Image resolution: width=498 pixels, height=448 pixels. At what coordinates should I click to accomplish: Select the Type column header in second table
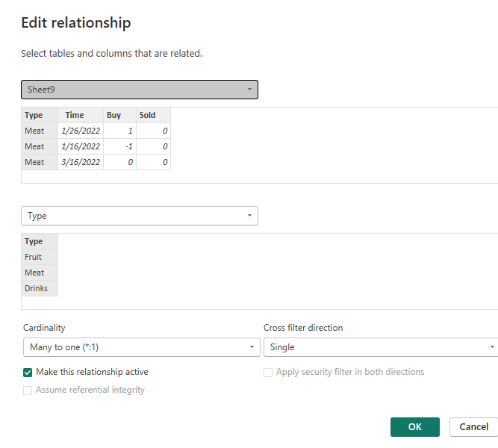[x=40, y=241]
